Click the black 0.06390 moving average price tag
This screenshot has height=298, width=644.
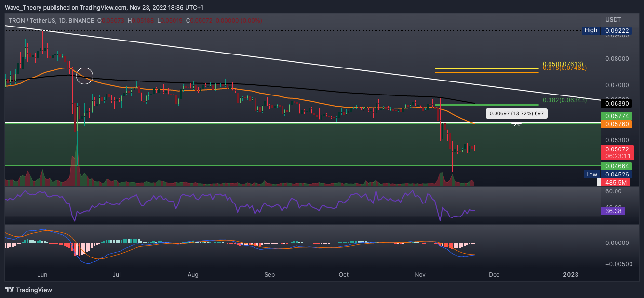tap(617, 103)
